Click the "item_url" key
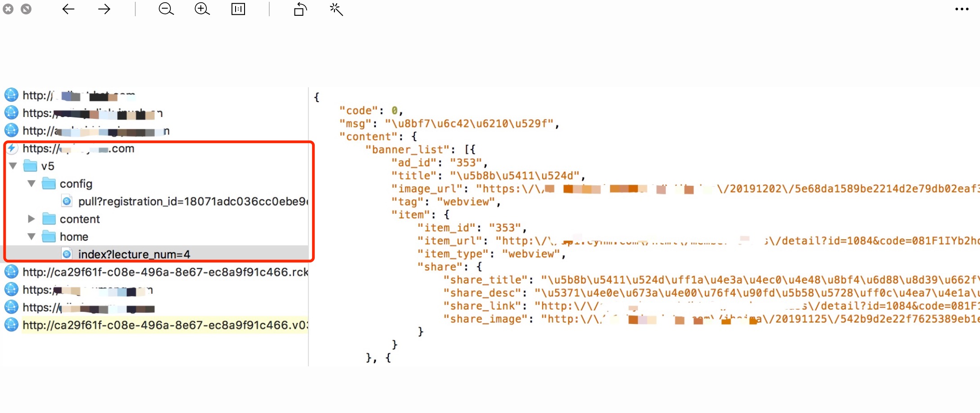This screenshot has height=413, width=980. (450, 241)
